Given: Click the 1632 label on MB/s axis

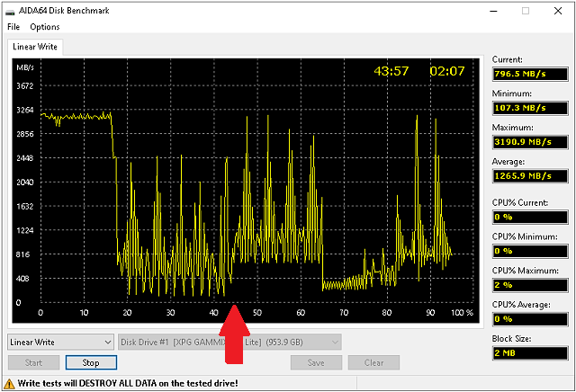Looking at the screenshot, I should (24, 207).
